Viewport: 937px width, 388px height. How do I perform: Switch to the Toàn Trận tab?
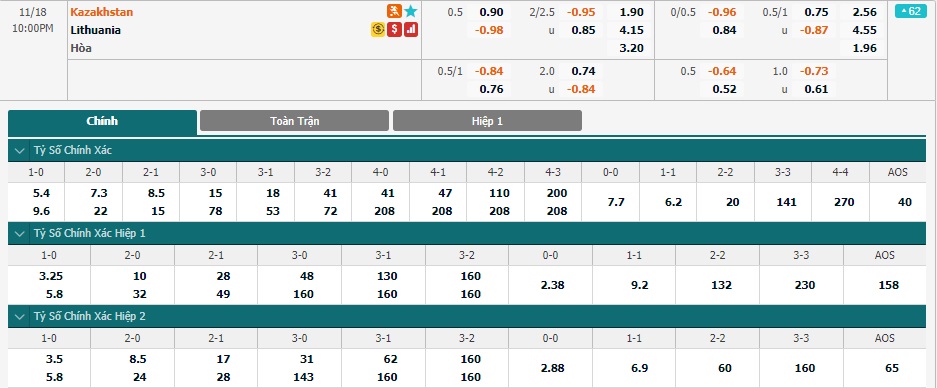(295, 121)
